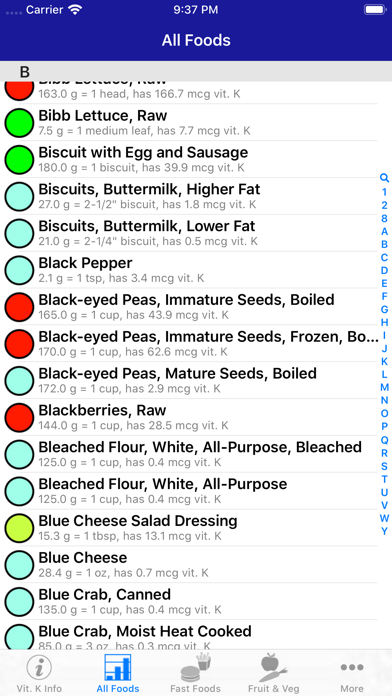The height and width of the screenshot is (696, 392).
Task: Tap yellow-green circle beside Blue Cheese Salad Dressing
Action: (20, 528)
